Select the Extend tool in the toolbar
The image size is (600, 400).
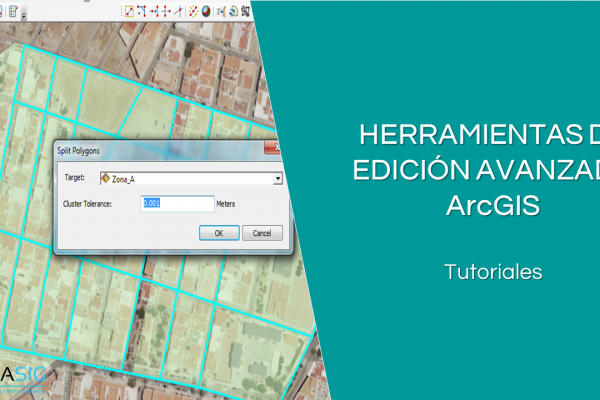pyautogui.click(x=154, y=11)
